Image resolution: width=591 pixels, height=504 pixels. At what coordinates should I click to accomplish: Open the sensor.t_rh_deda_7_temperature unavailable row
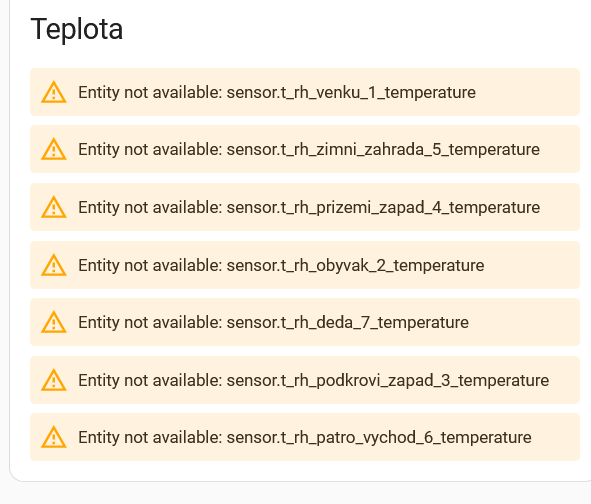tap(305, 322)
